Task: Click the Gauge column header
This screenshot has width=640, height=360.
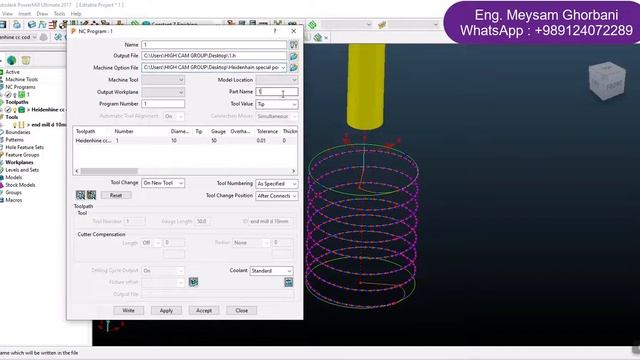Action: (218, 131)
